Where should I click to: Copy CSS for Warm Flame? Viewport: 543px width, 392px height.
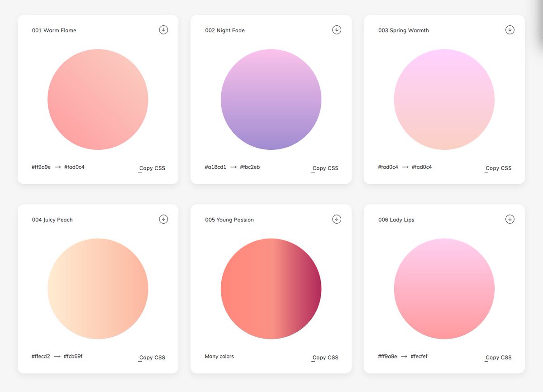pyautogui.click(x=152, y=168)
